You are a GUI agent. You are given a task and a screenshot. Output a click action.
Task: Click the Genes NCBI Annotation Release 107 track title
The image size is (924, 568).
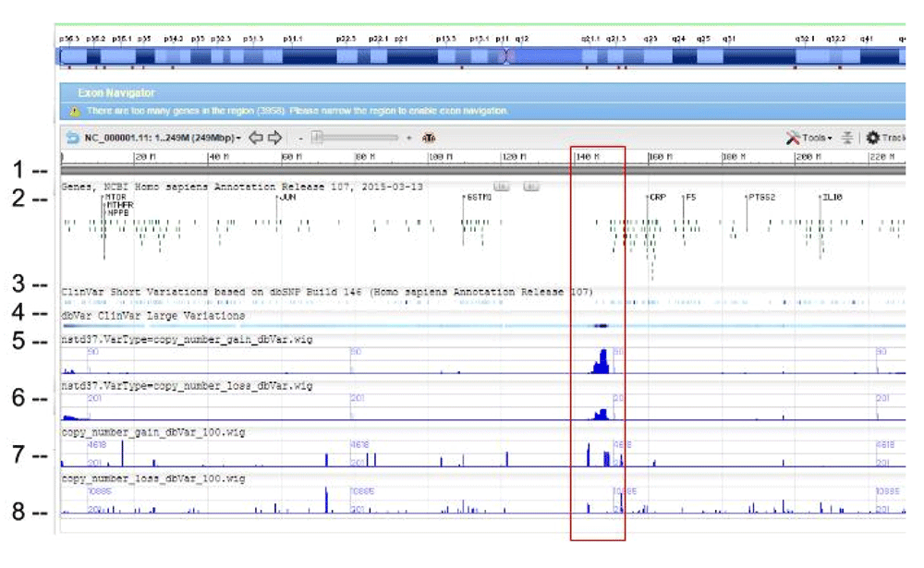241,187
